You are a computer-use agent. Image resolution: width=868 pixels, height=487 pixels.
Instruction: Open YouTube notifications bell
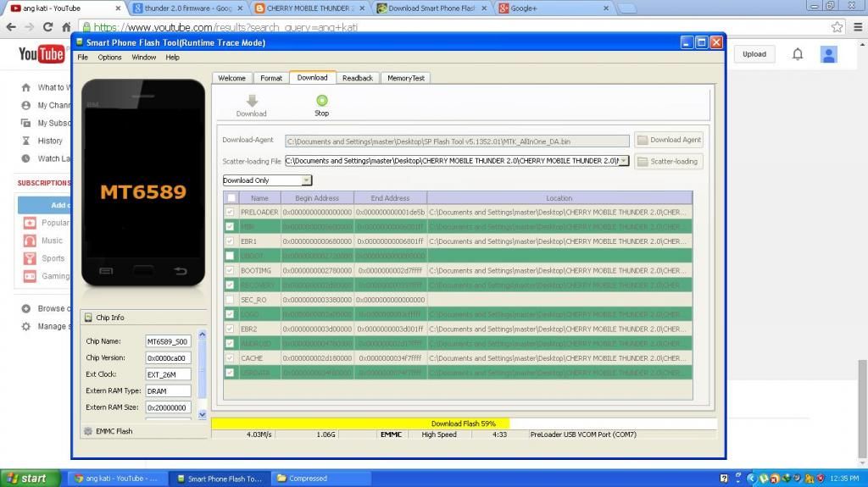[797, 54]
